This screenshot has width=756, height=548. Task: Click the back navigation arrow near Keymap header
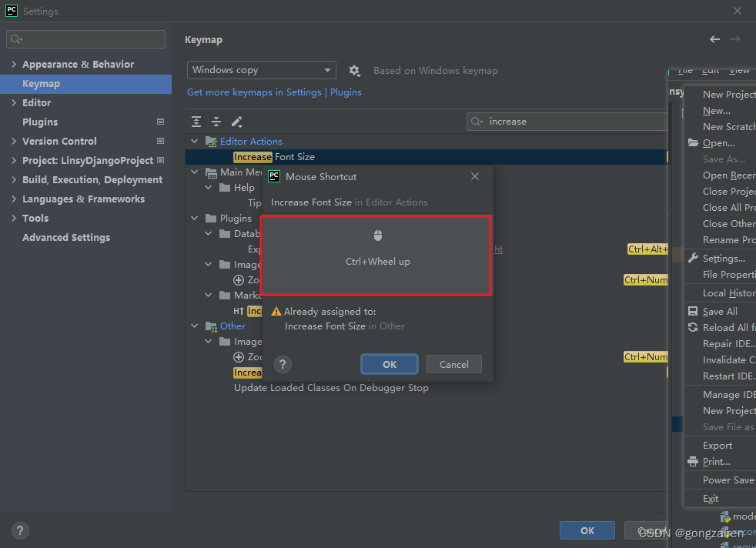tap(714, 38)
